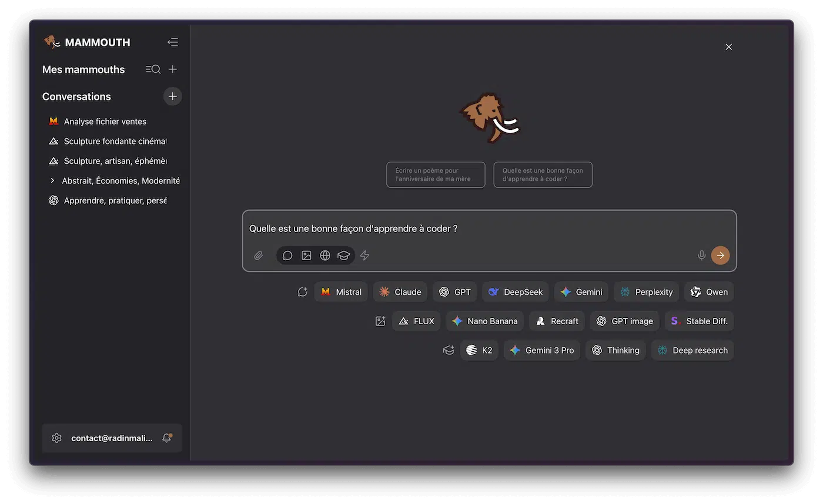Select the chat bubble mode icon
This screenshot has height=504, width=823.
coord(287,256)
